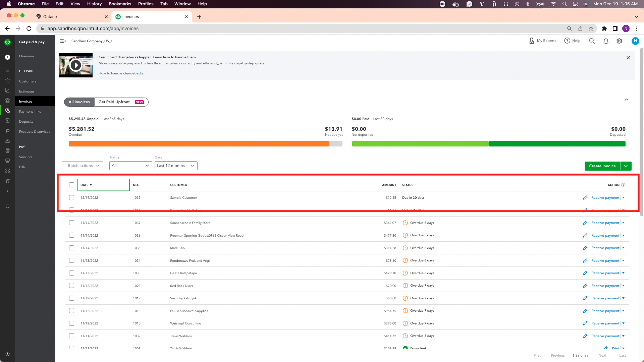
Task: Click the plus New icon in sidebar
Action: pyautogui.click(x=7, y=57)
